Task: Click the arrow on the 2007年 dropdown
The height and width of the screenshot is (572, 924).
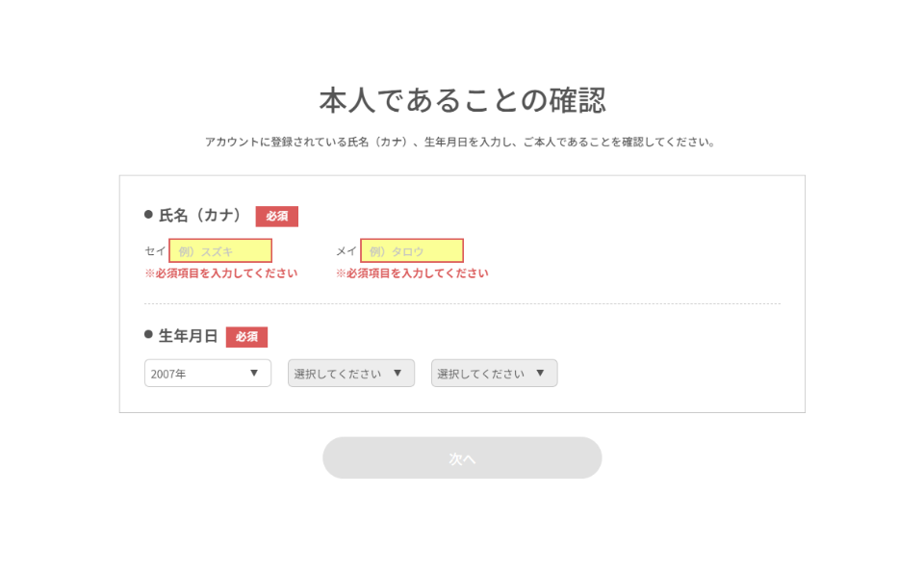Action: point(254,373)
